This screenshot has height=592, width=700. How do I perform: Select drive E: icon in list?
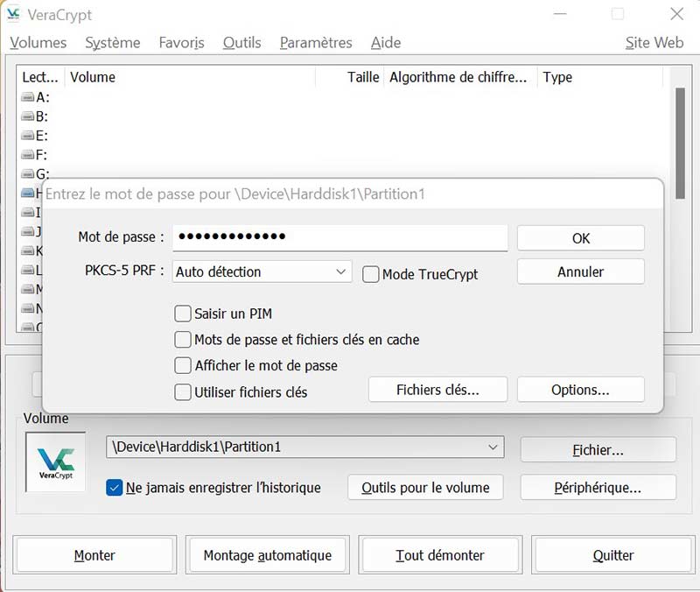tap(28, 136)
